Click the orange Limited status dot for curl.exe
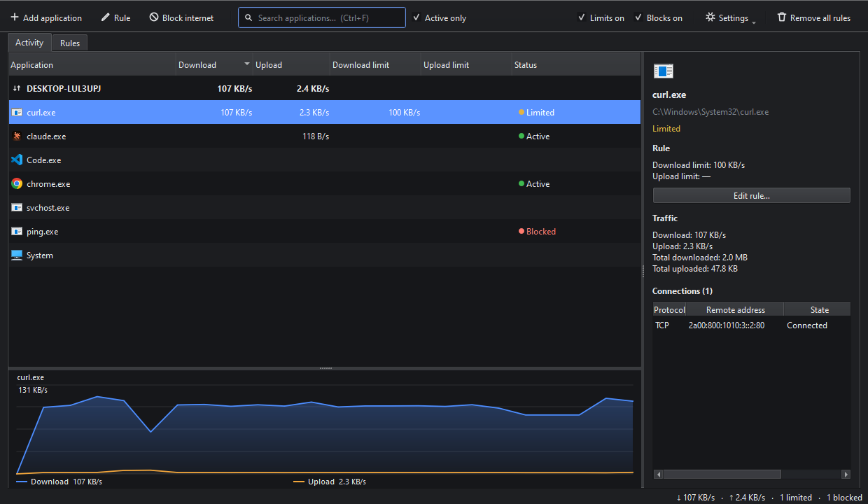 (x=521, y=112)
